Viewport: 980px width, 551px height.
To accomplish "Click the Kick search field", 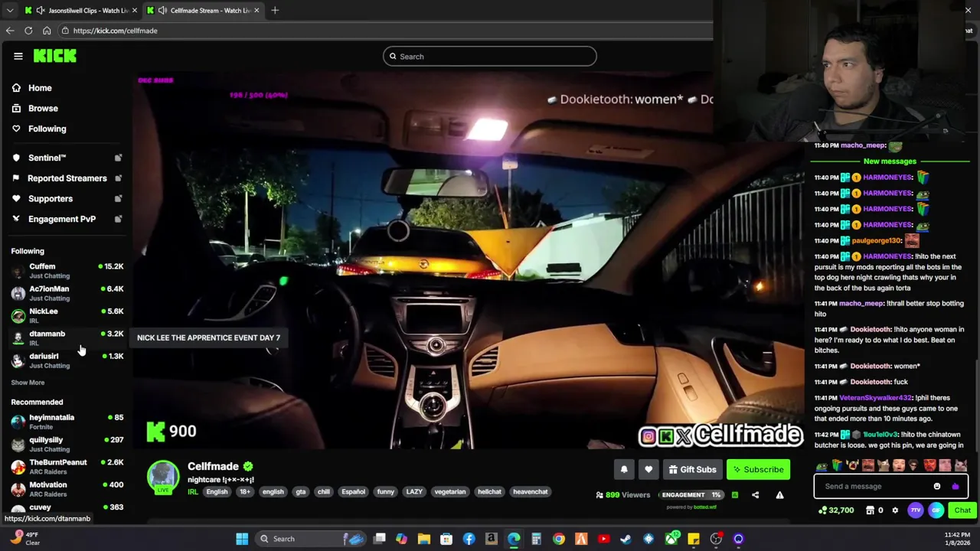I will [490, 56].
